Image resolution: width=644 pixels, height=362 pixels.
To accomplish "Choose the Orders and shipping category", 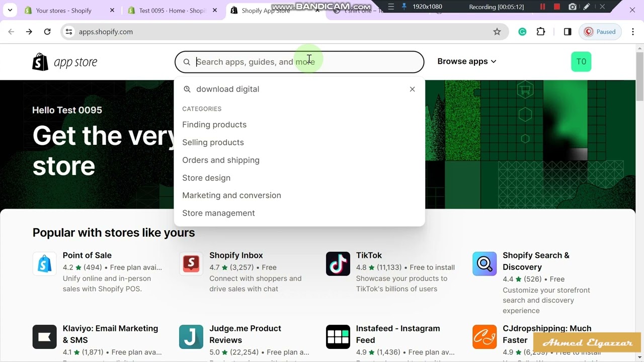I will pyautogui.click(x=221, y=160).
